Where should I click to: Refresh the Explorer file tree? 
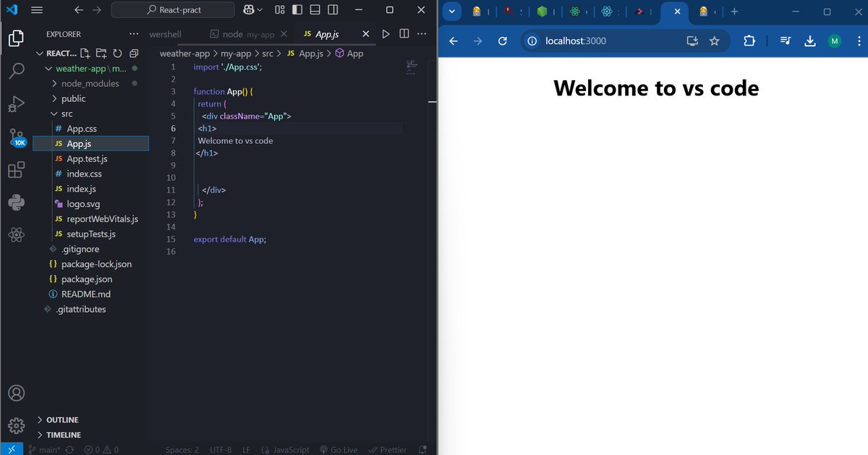pos(116,54)
